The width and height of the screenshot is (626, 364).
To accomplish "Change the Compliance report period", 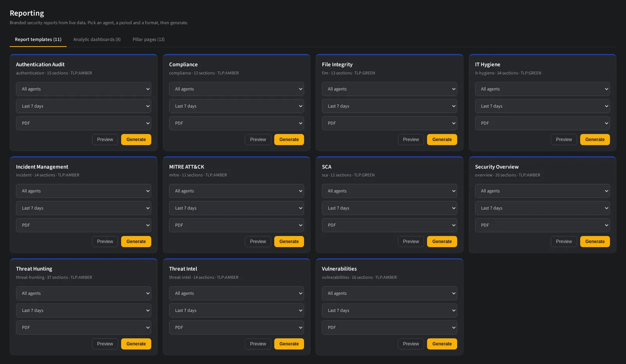I will click(x=237, y=106).
